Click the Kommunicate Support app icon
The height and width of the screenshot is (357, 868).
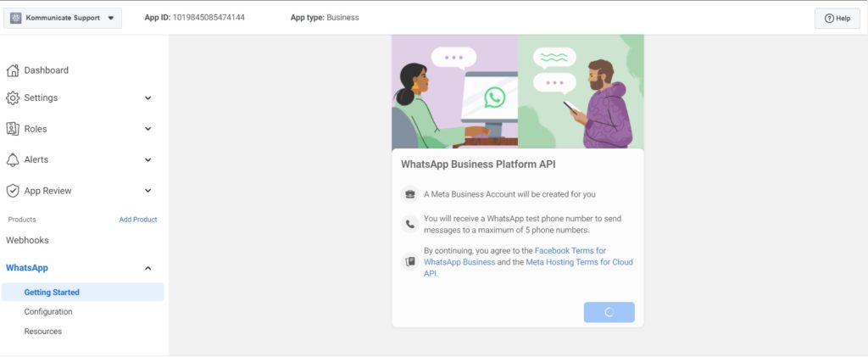tap(15, 18)
